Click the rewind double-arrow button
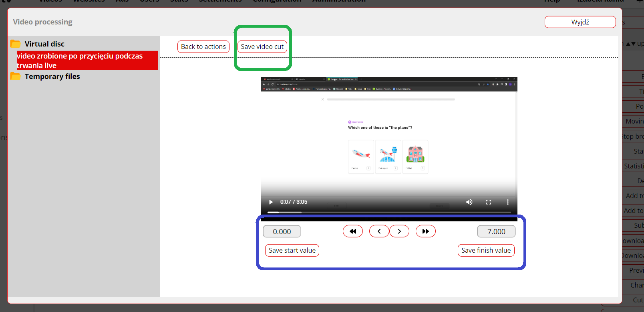Image resolution: width=644 pixels, height=312 pixels. 352,231
